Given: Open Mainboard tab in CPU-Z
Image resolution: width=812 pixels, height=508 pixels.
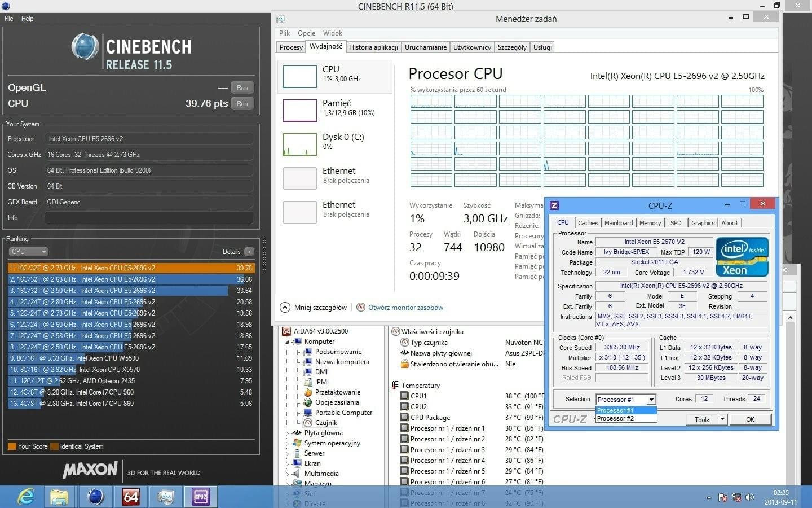Looking at the screenshot, I should point(619,223).
